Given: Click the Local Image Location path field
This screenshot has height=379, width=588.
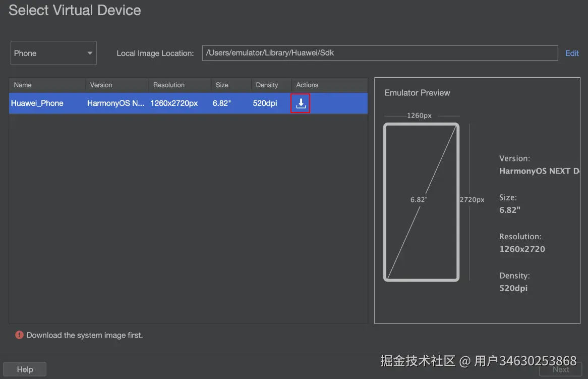Looking at the screenshot, I should 380,53.
